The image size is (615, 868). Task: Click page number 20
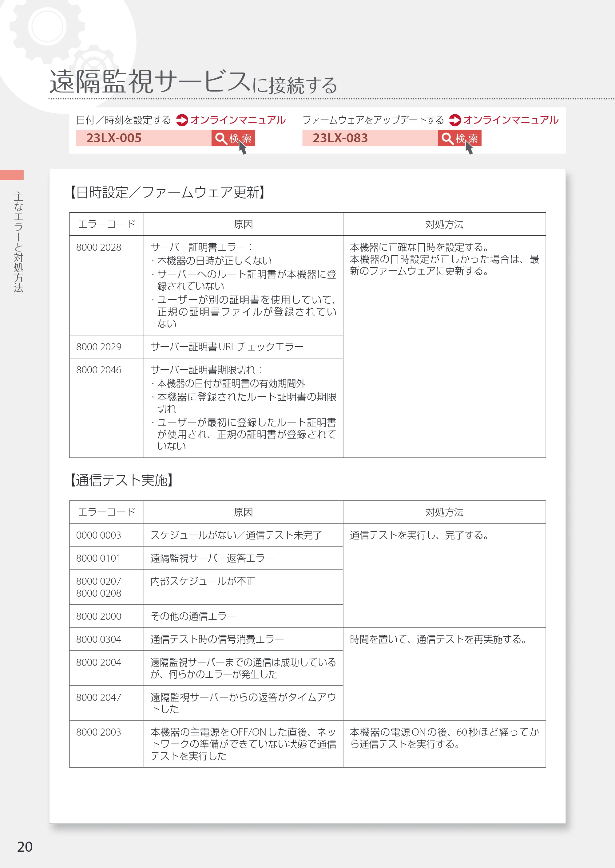[25, 846]
